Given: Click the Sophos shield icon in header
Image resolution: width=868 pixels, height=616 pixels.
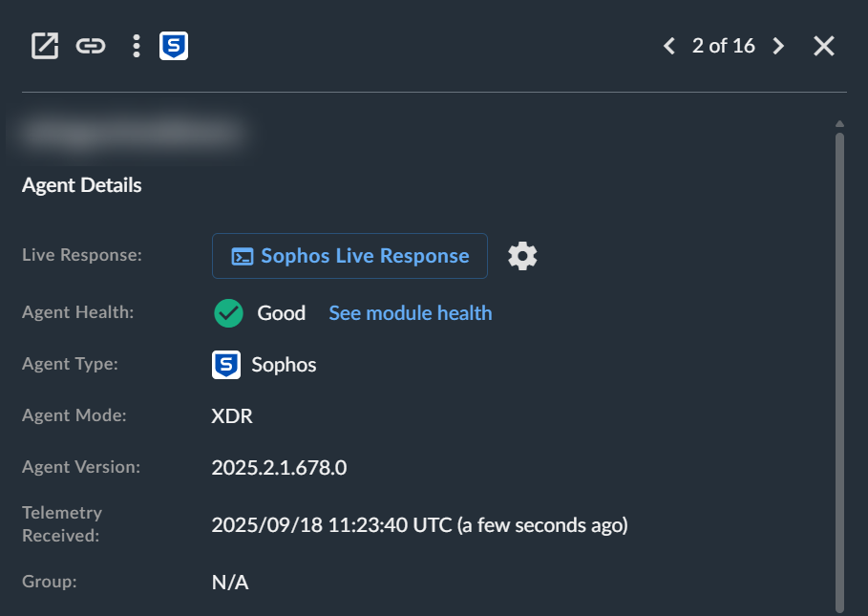Looking at the screenshot, I should (174, 46).
